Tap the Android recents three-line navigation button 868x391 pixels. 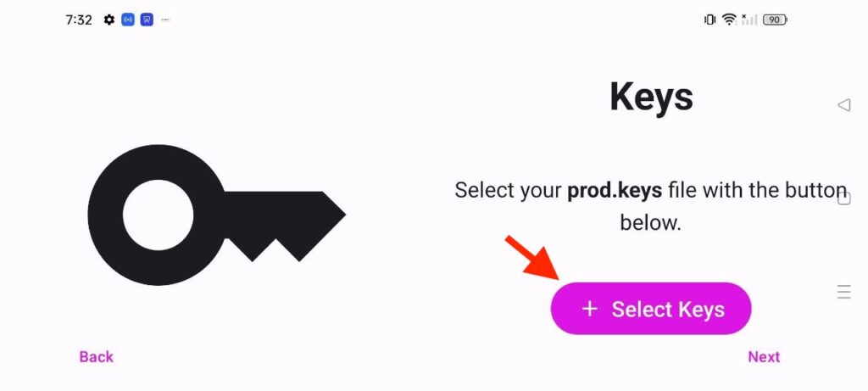tap(843, 291)
